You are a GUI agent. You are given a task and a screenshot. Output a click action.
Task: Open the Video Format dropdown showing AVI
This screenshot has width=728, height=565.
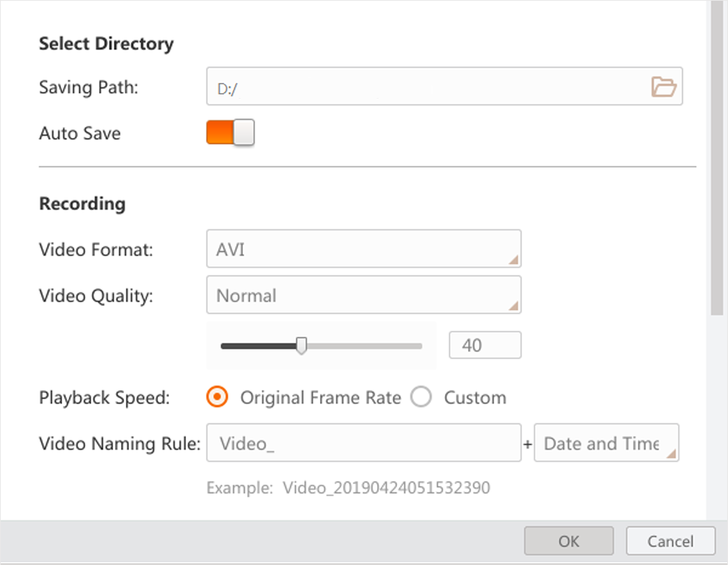(363, 249)
